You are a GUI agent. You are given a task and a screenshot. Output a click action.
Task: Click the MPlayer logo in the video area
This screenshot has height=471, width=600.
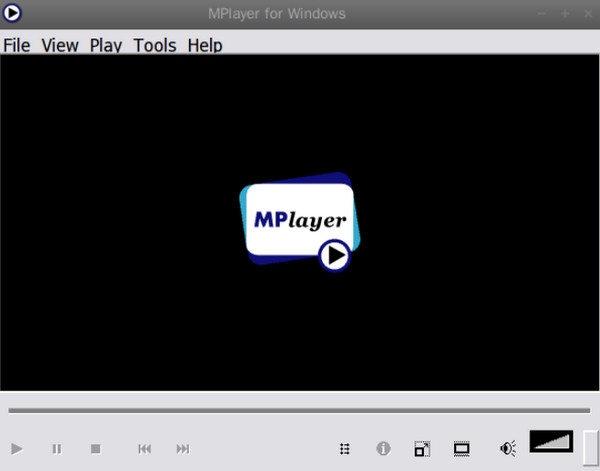click(300, 222)
